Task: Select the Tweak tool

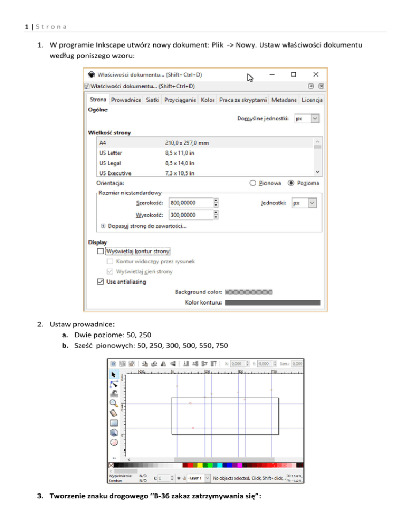Action: point(113,394)
